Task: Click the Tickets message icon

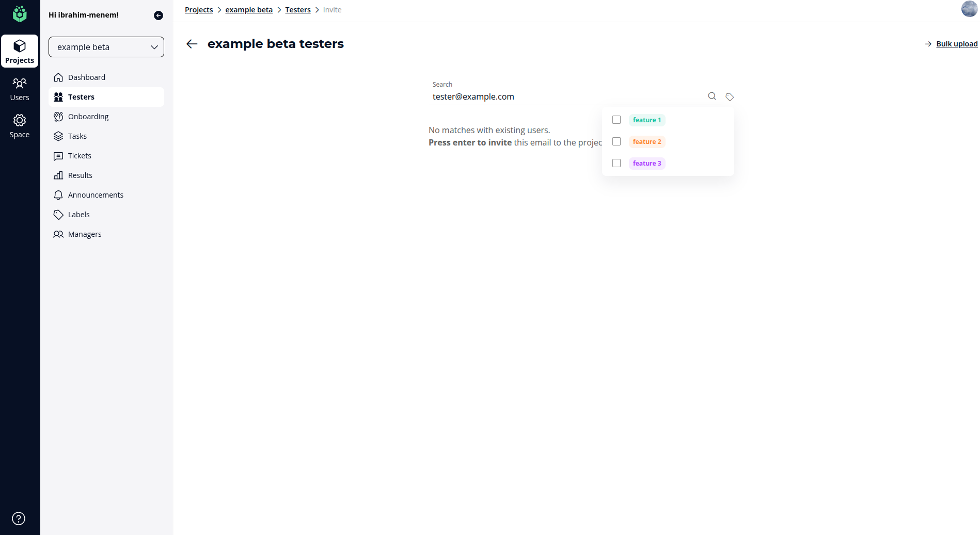Action: [58, 156]
